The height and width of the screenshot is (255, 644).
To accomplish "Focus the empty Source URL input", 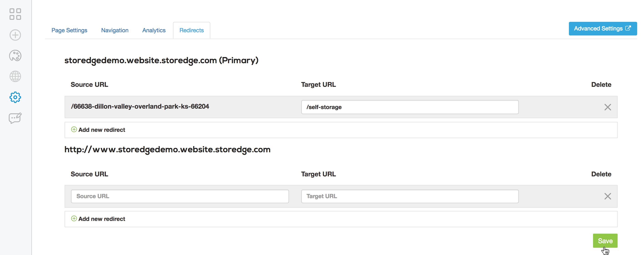I will coord(180,196).
